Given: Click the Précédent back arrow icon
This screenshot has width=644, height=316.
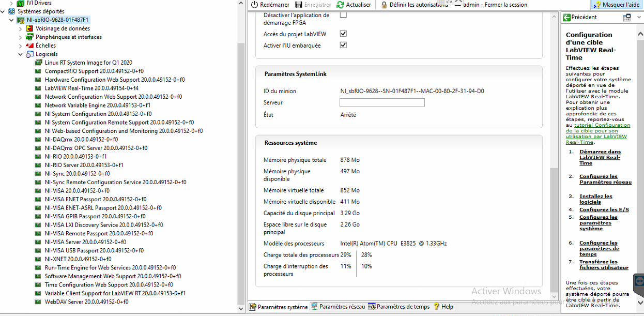Looking at the screenshot, I should 567,17.
